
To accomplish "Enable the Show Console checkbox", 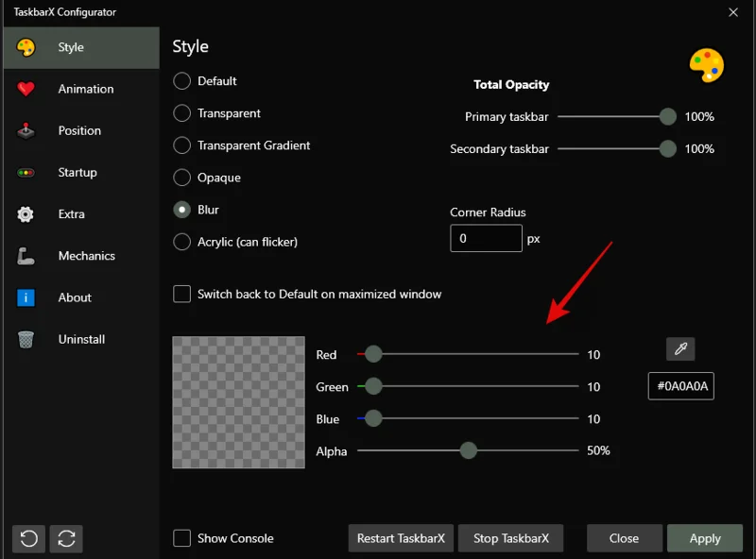I will pos(180,537).
